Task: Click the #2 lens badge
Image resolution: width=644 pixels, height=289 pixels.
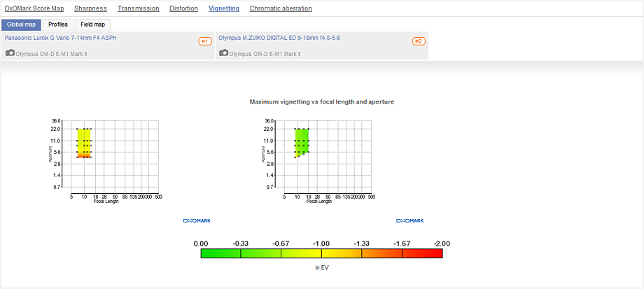Action: (419, 41)
